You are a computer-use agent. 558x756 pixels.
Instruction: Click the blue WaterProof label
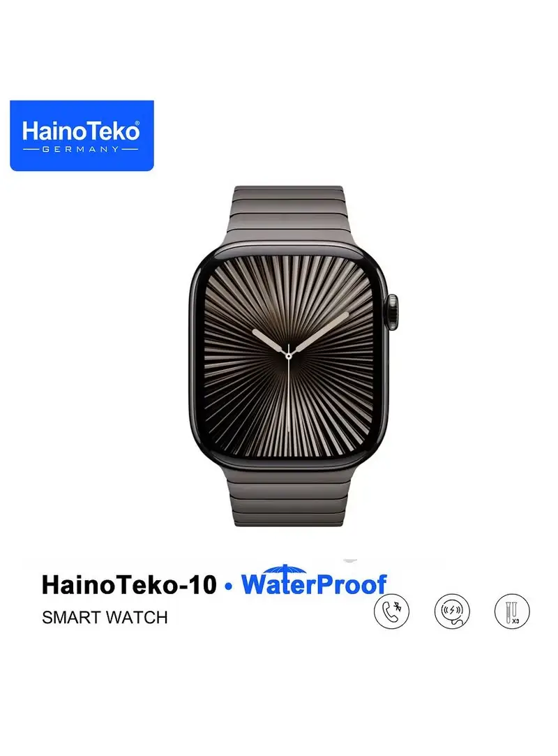click(314, 584)
